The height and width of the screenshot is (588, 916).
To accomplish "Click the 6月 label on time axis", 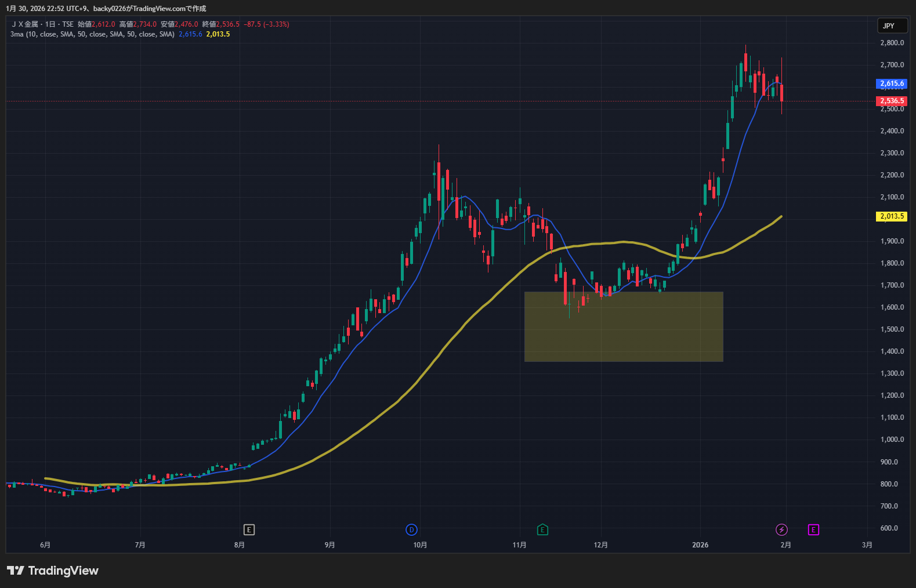I will [45, 545].
